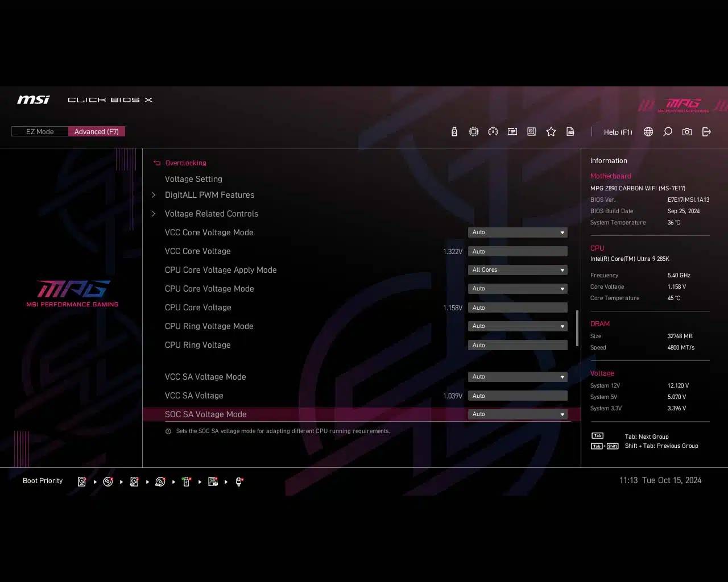Select the network plug boot device icon
The height and width of the screenshot is (582, 728).
239,481
